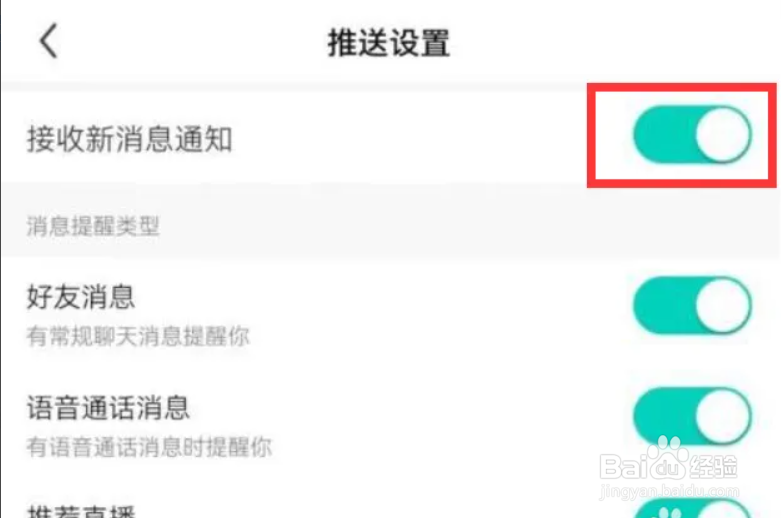Click description 有常规聊天消息提醒你

[x=138, y=336]
